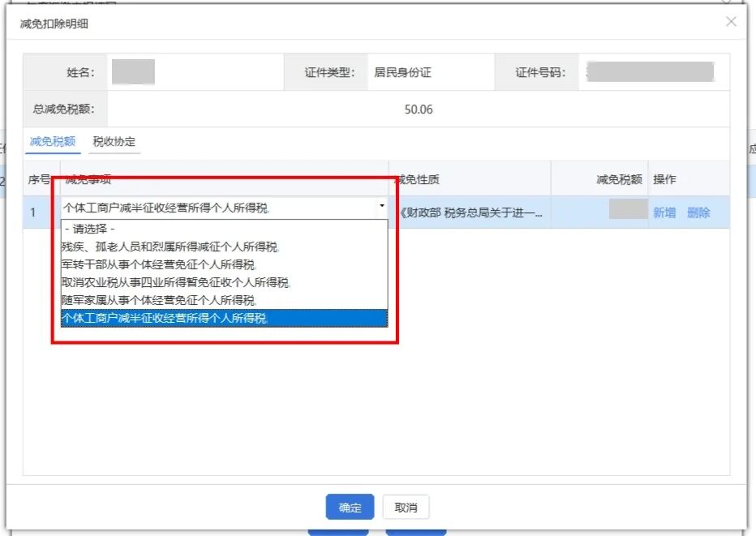The height and width of the screenshot is (536, 756).
Task: Close the 减免扣除明细 dialog
Action: click(x=731, y=22)
